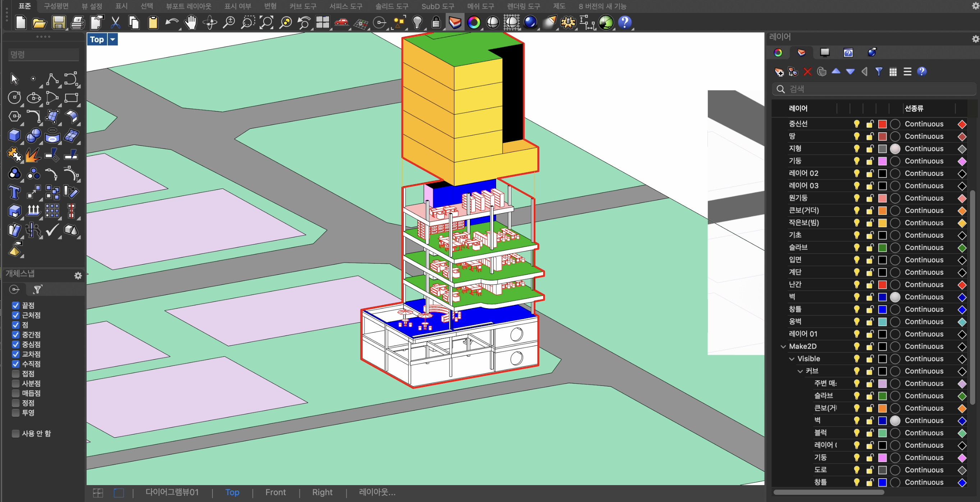This screenshot has width=980, height=502.
Task: Open layer panel gear menu
Action: 976,39
